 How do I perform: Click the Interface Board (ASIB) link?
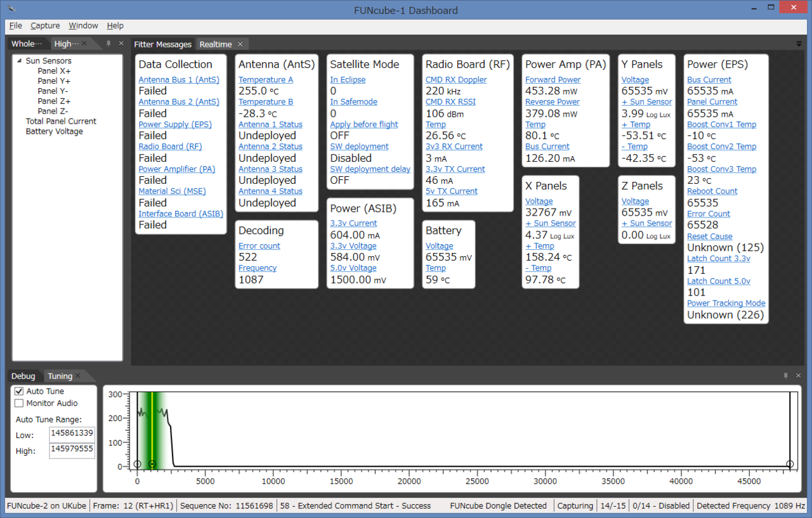(x=181, y=214)
